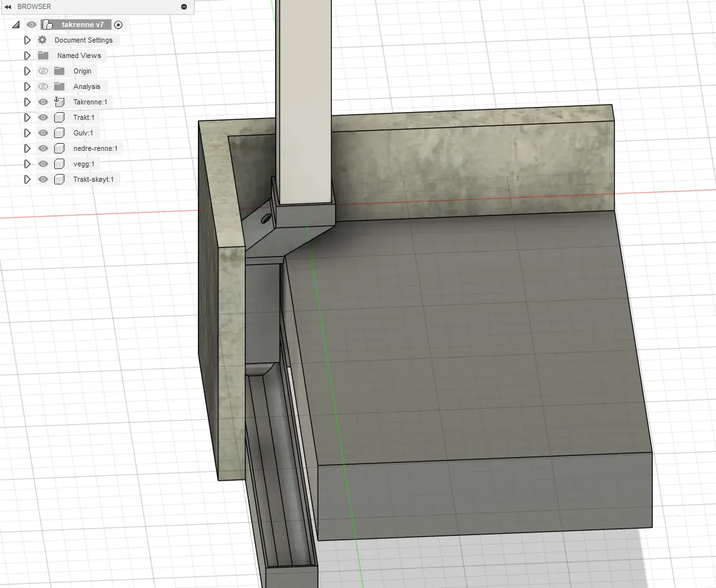Viewport: 716px width, 588px height.
Task: Click the takrenne v7 root assembly icon
Action: 48,24
